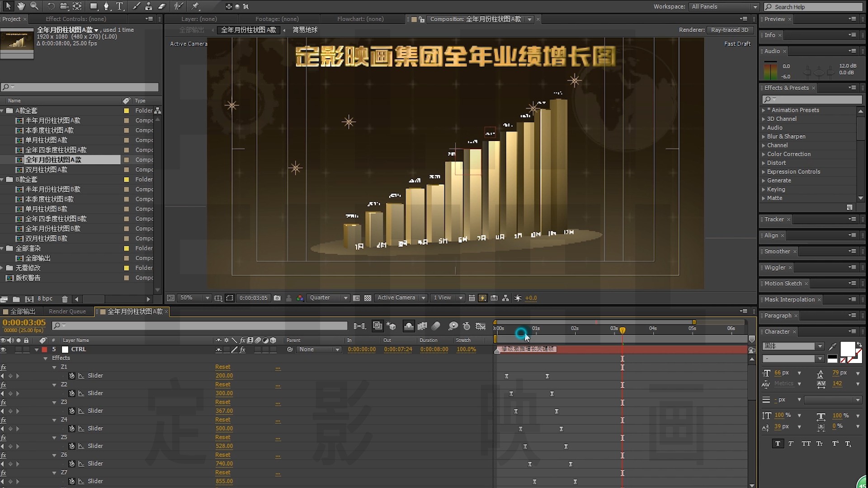This screenshot has height=488, width=868.
Task: Switch to the Flowchart (none) tab
Action: [360, 19]
